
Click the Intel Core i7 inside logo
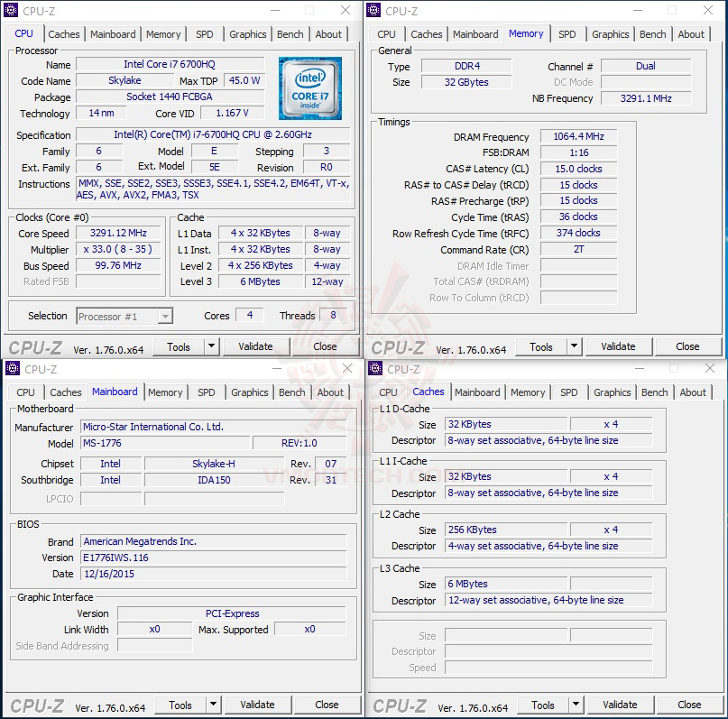point(310,88)
